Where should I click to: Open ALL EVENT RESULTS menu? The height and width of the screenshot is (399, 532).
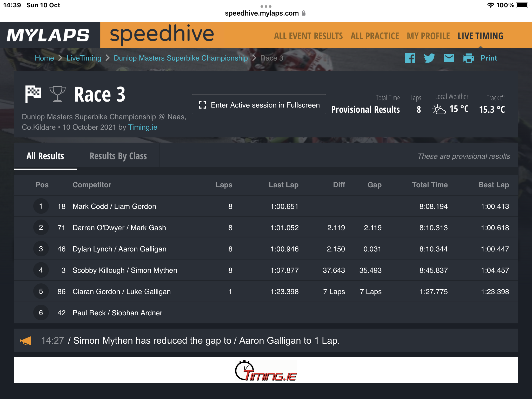pos(308,36)
